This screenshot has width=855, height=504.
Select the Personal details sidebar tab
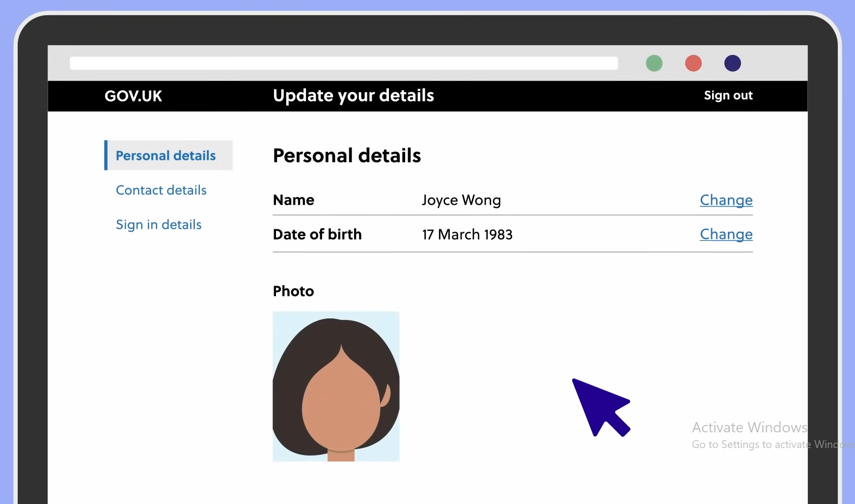[166, 156]
